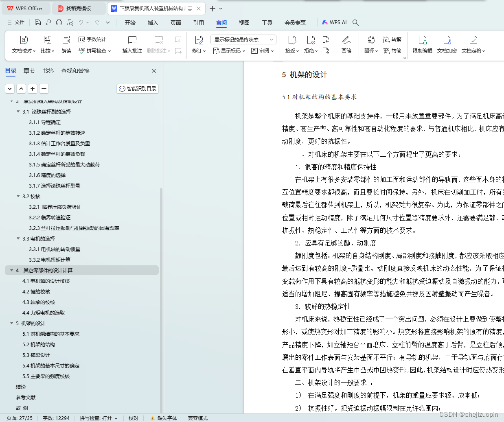This screenshot has height=422, width=504.
Task: Convert text with 转繁 button
Action: (392, 39)
